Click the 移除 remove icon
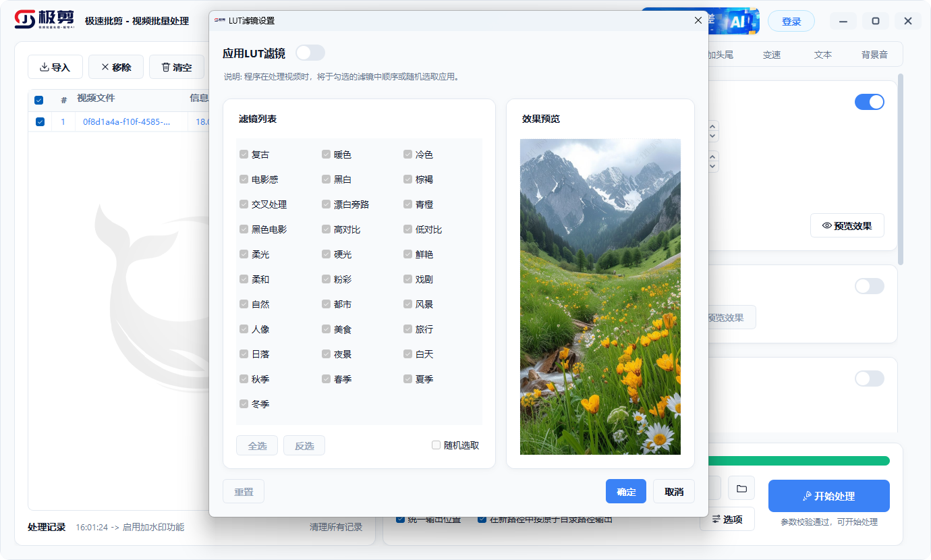 [105, 67]
